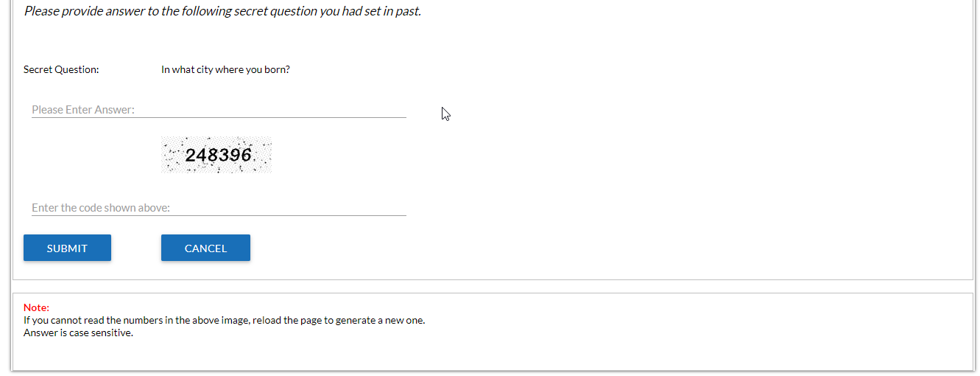Viewport: 980px width, 376px height.
Task: Click the 'In what city where you born?' text
Action: pyautogui.click(x=225, y=70)
